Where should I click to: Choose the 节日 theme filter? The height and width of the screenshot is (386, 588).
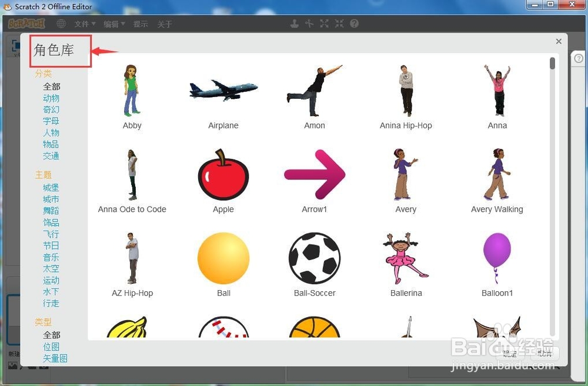51,246
